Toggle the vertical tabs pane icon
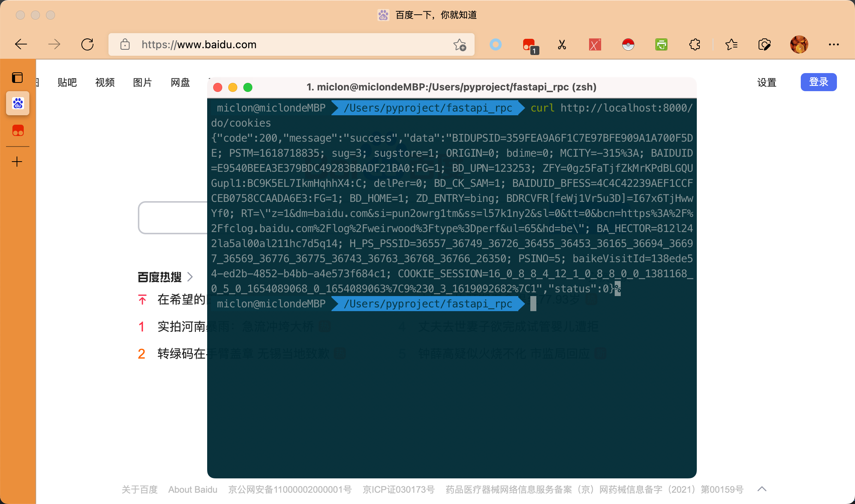 click(x=17, y=78)
